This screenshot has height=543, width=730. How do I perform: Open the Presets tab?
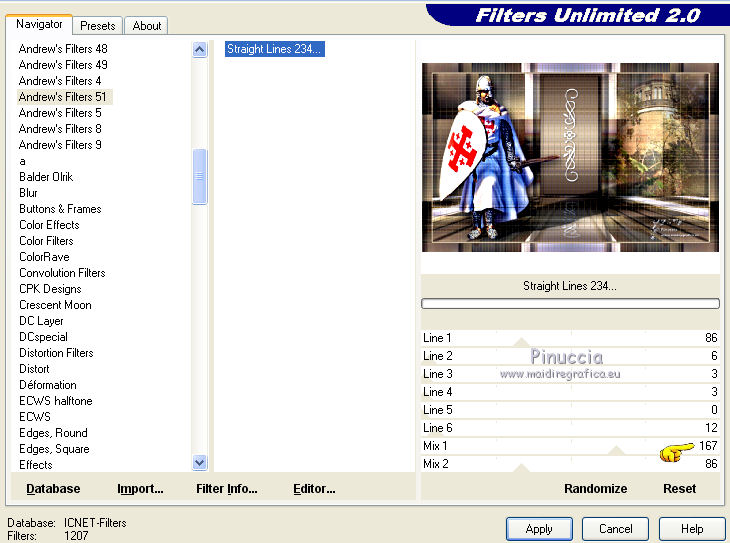point(97,26)
